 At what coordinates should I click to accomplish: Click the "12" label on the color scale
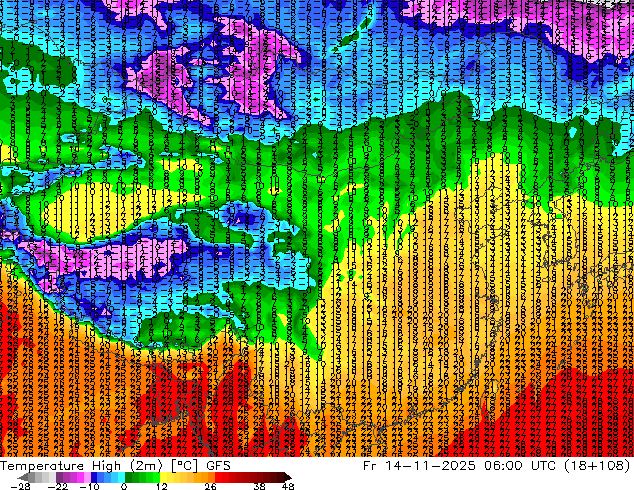(x=162, y=486)
